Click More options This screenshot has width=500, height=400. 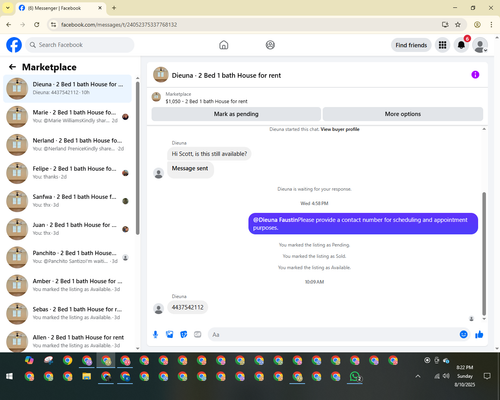pyautogui.click(x=403, y=114)
